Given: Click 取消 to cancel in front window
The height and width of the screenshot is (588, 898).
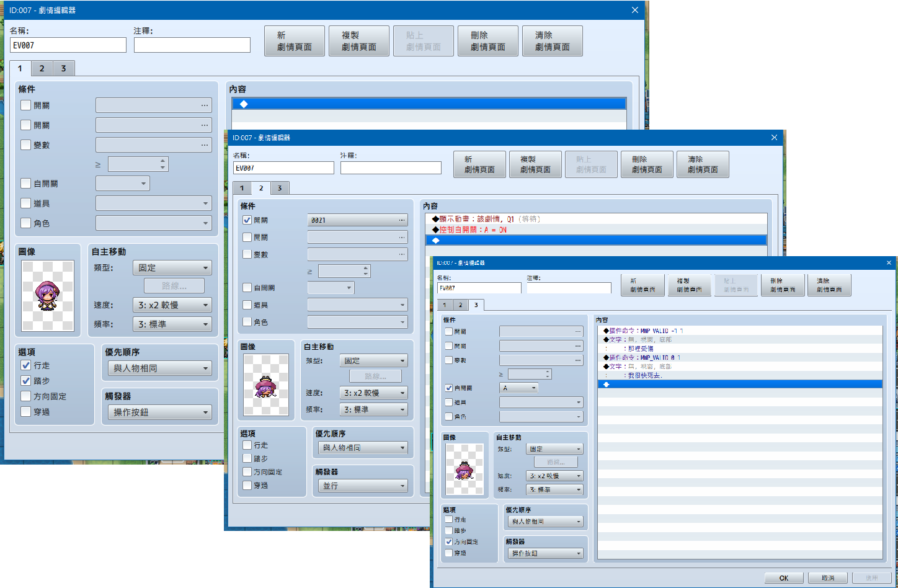Looking at the screenshot, I should point(828,578).
